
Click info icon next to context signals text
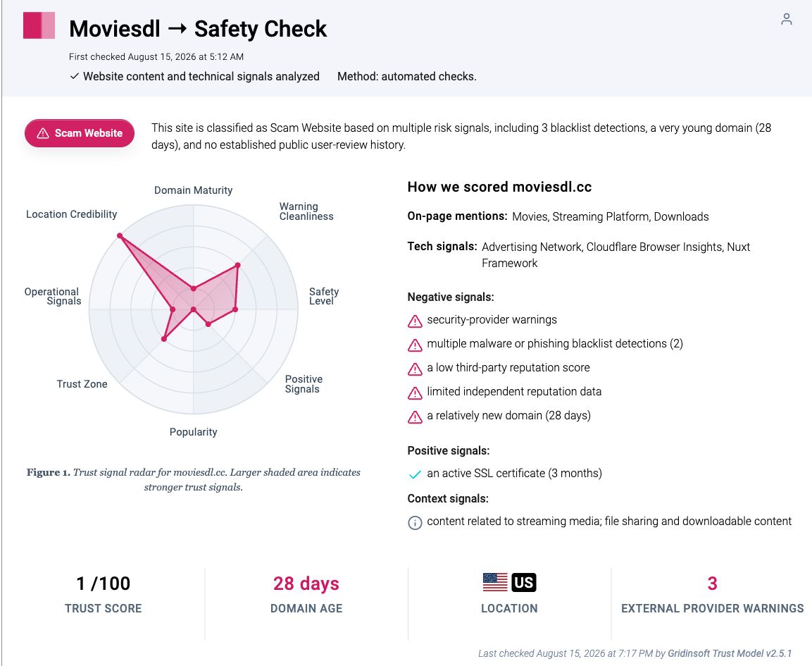click(415, 522)
